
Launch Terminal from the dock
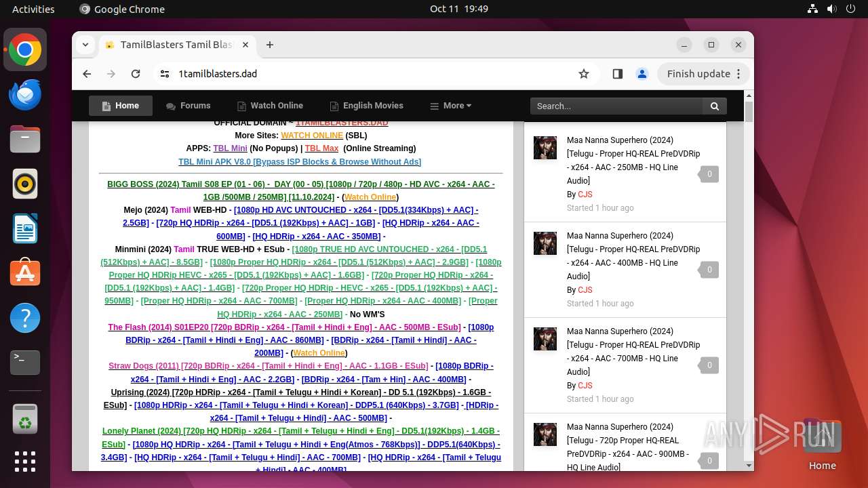click(25, 363)
